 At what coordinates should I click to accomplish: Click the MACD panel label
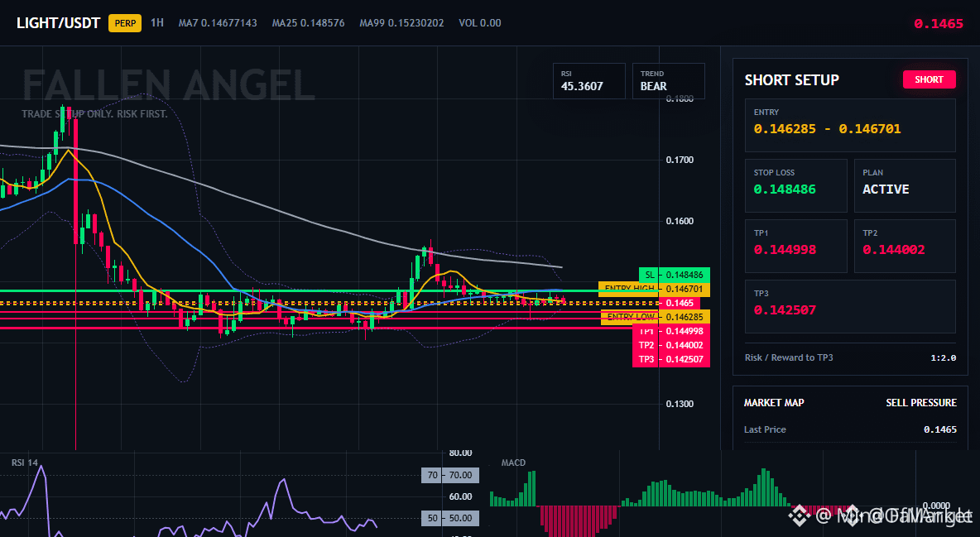[513, 463]
